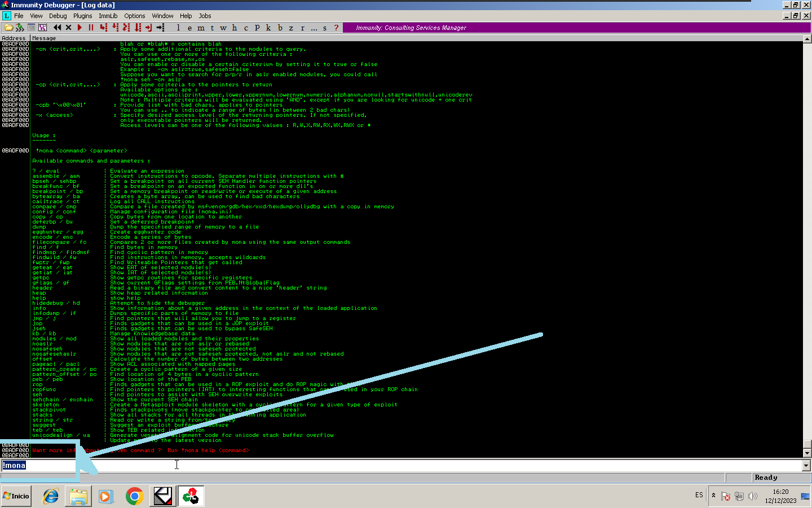Click the log scrollbar down arrow

pyautogui.click(x=807, y=453)
